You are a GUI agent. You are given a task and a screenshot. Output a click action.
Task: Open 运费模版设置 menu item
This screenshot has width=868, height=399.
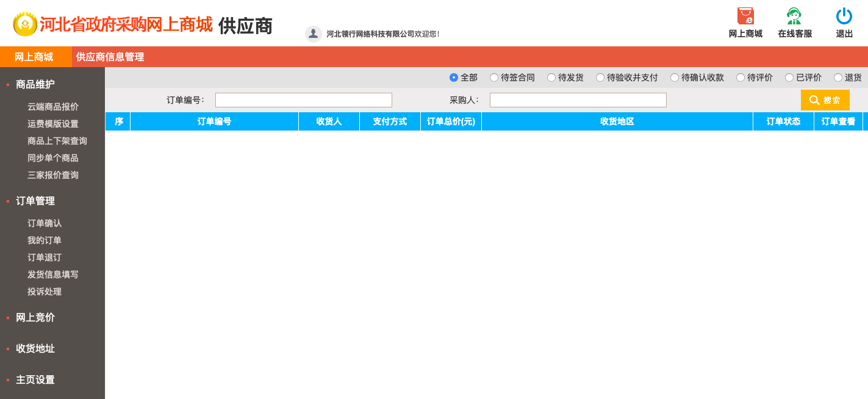coord(53,124)
